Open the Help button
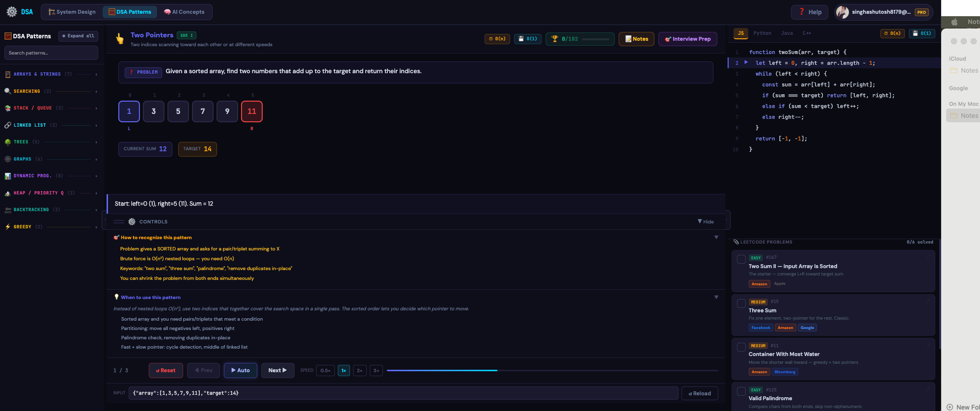The width and height of the screenshot is (980, 411). (x=810, y=12)
